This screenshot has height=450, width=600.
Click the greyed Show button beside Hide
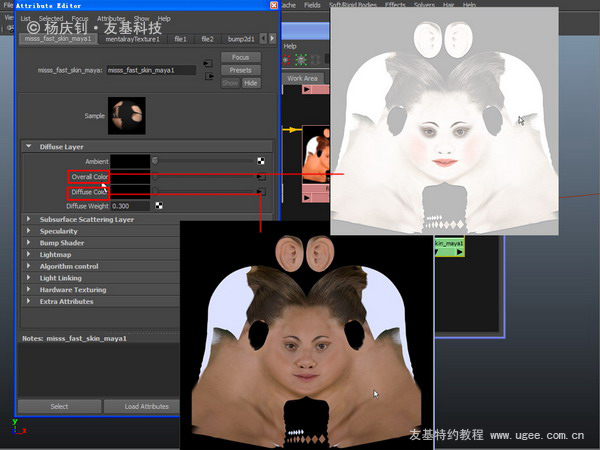click(x=230, y=83)
